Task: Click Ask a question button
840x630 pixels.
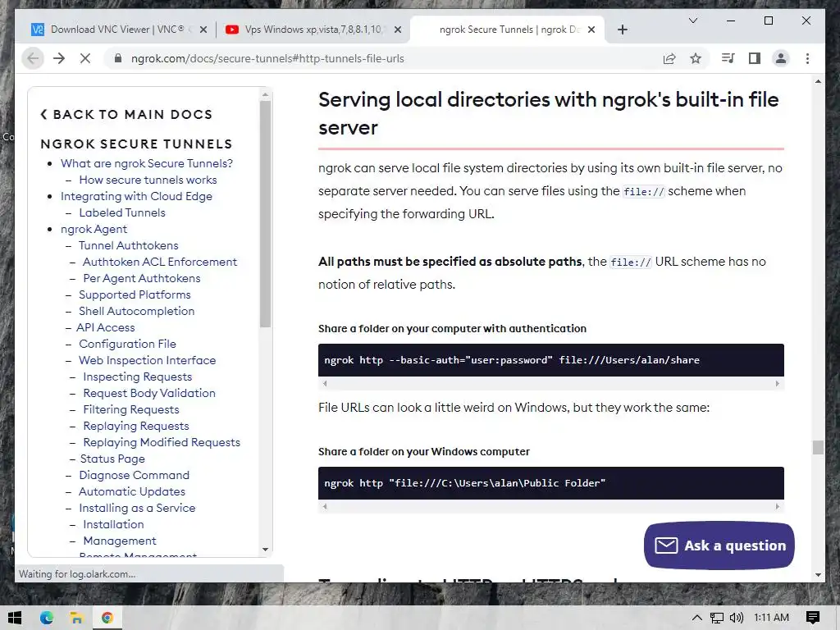Action: point(719,546)
